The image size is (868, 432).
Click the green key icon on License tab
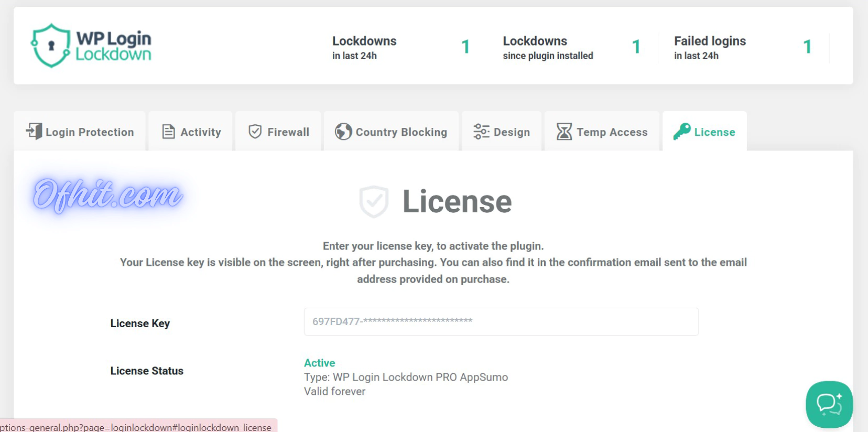coord(681,131)
